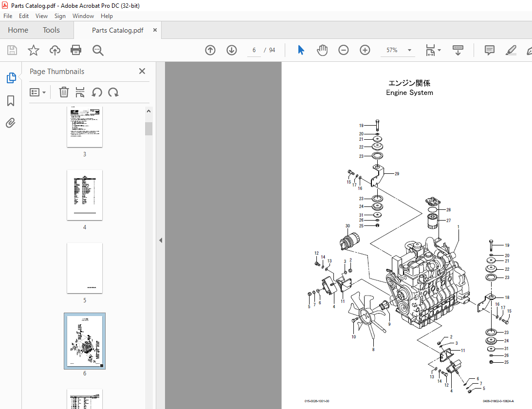Choose the Selection arrow tool
Screen dimensions: 532x409
[x=301, y=50]
